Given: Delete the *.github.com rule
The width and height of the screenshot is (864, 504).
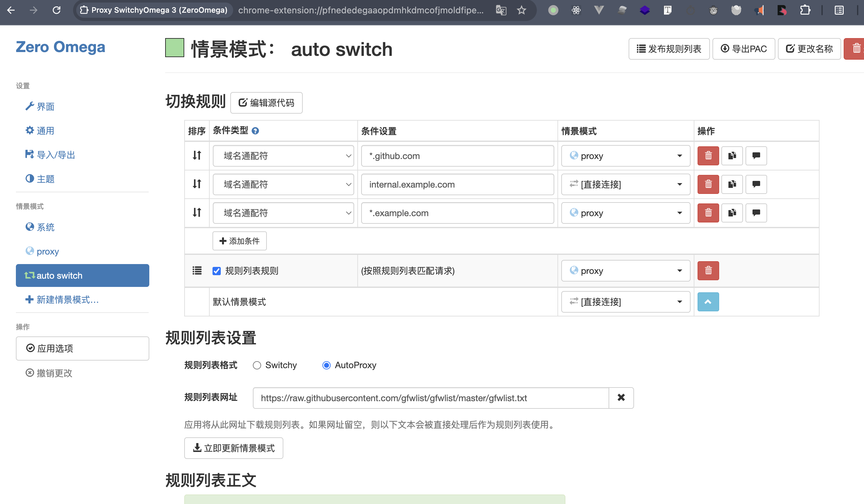Looking at the screenshot, I should [x=708, y=156].
